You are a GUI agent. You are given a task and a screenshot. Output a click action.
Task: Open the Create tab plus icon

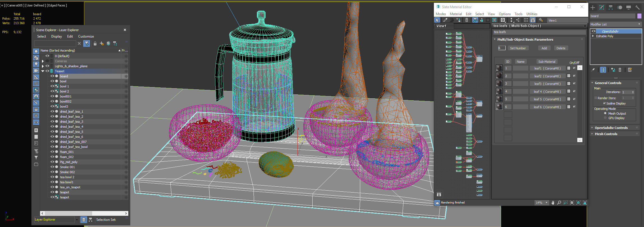(593, 8)
